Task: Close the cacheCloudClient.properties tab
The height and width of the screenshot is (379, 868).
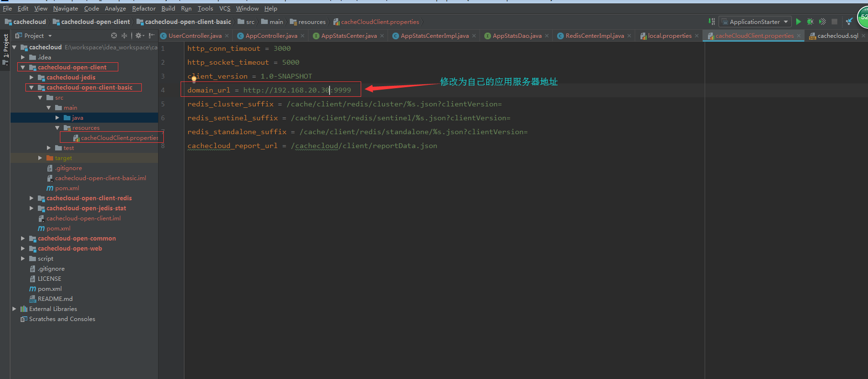Action: (x=799, y=36)
